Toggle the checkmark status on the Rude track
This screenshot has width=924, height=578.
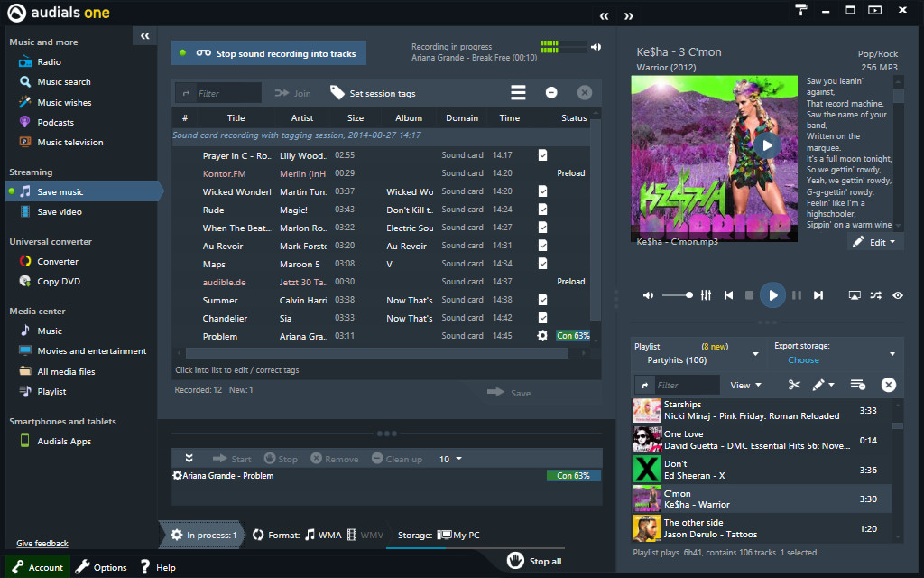point(541,209)
